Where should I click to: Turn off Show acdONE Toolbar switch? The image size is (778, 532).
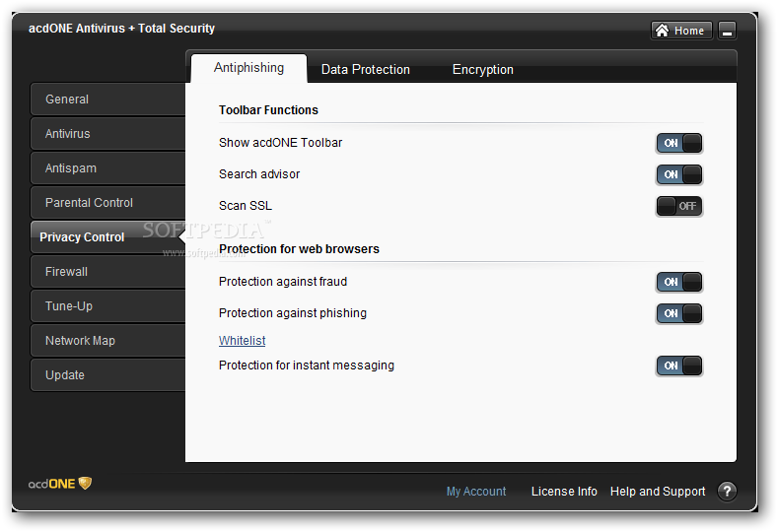pos(679,143)
